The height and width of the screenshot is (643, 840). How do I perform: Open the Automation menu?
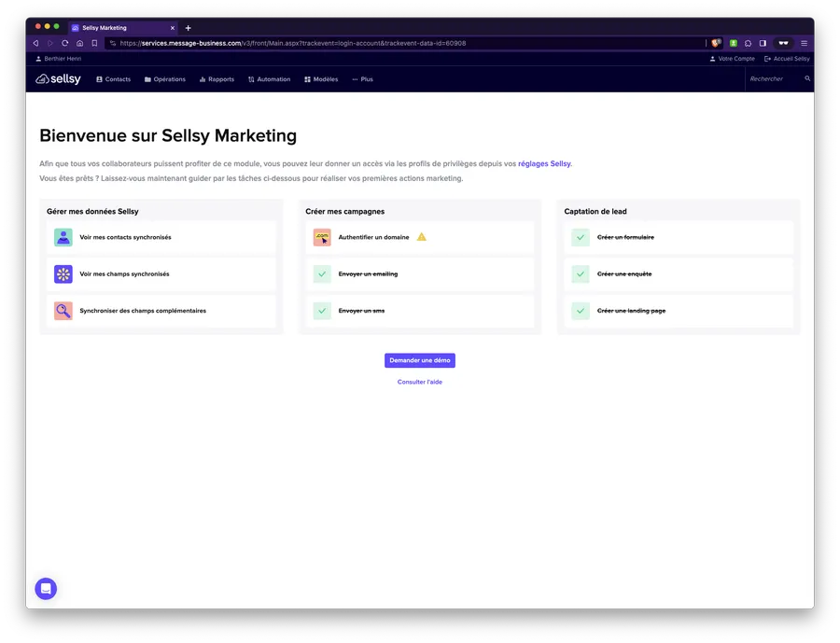click(x=269, y=79)
